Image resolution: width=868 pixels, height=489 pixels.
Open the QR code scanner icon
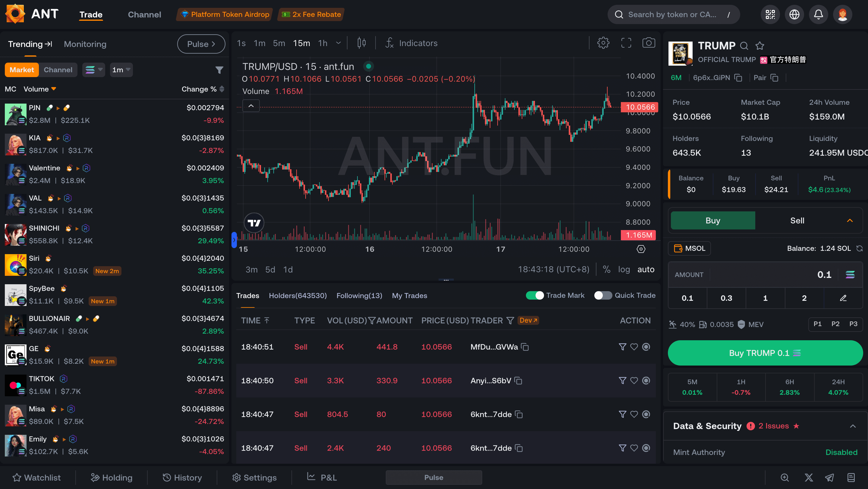pyautogui.click(x=770, y=14)
